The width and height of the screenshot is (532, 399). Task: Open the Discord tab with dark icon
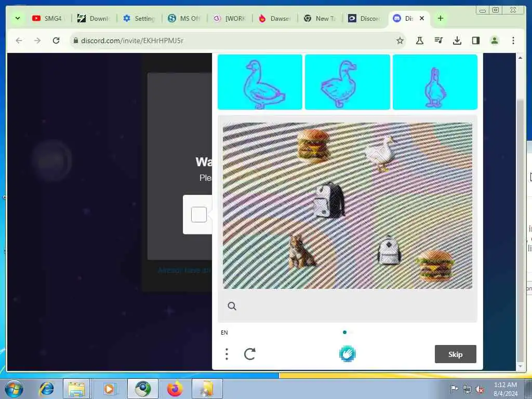[x=365, y=18]
